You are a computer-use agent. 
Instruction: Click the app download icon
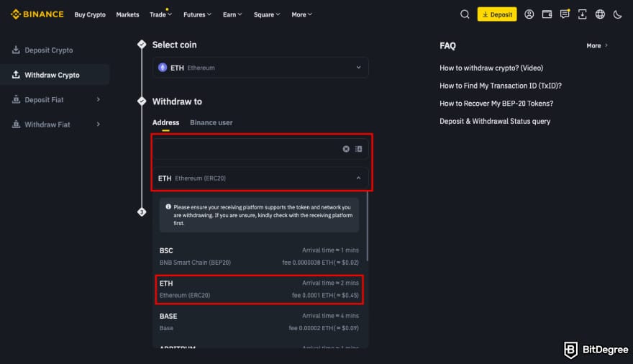582,14
